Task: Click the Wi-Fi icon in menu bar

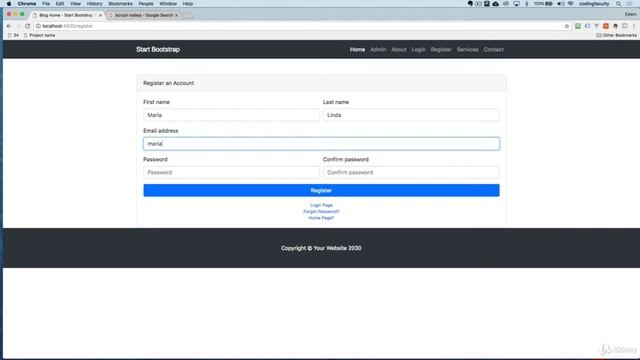Action: coord(571,4)
